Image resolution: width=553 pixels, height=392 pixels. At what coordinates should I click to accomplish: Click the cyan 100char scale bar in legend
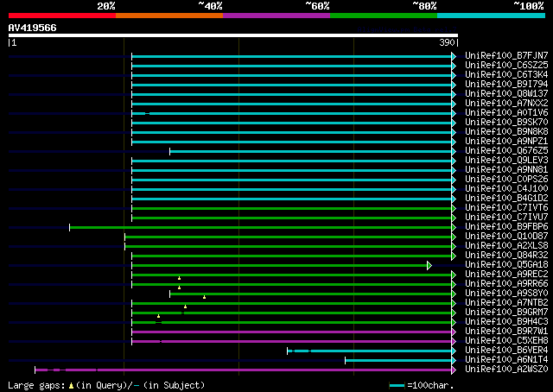pyautogui.click(x=397, y=386)
